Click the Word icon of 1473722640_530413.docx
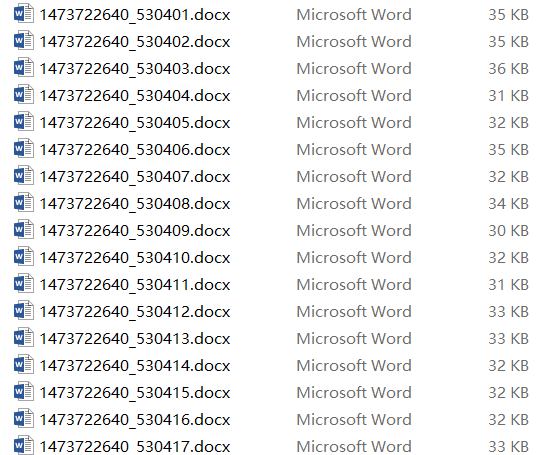 coord(24,337)
